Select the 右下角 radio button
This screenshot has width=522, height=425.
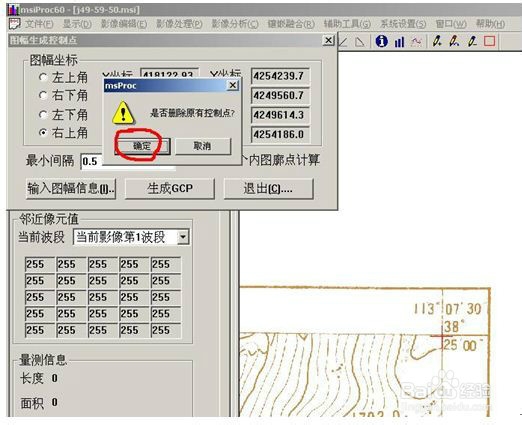coord(43,95)
